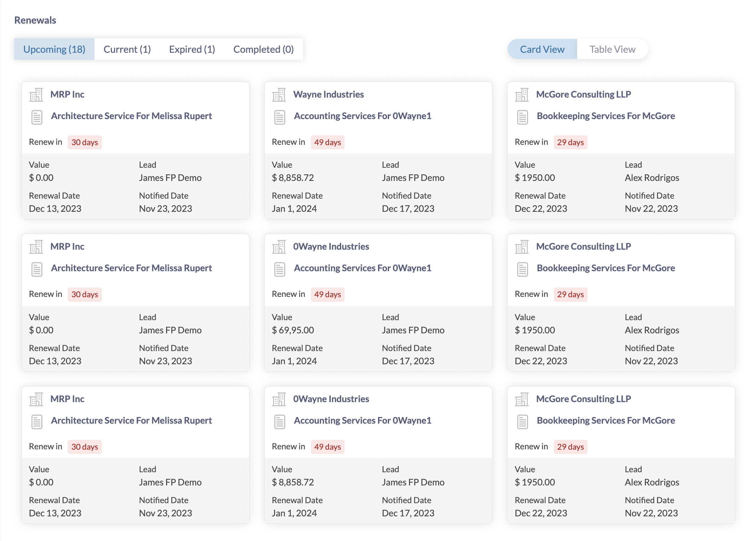The height and width of the screenshot is (541, 756).
Task: Click the 49 days badge on Wayne Industries card
Action: click(327, 142)
